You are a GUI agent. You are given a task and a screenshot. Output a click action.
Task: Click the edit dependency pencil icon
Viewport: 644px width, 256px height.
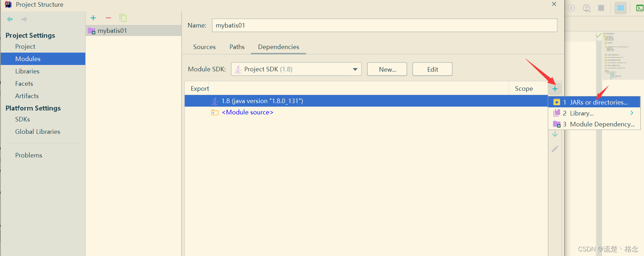[555, 149]
